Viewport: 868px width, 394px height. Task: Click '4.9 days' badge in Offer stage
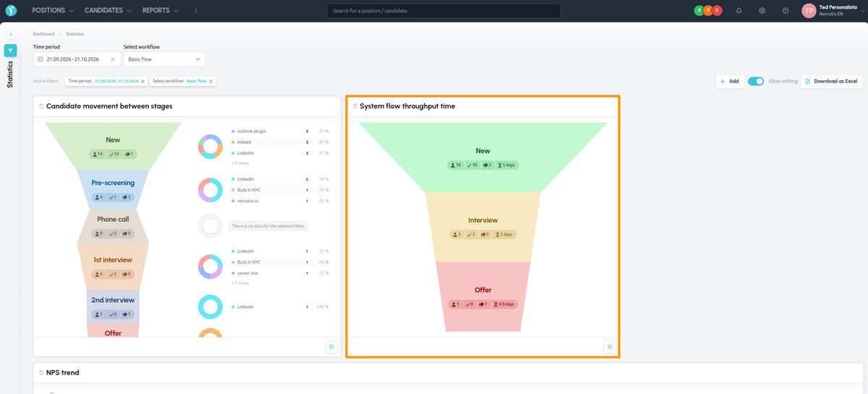504,304
